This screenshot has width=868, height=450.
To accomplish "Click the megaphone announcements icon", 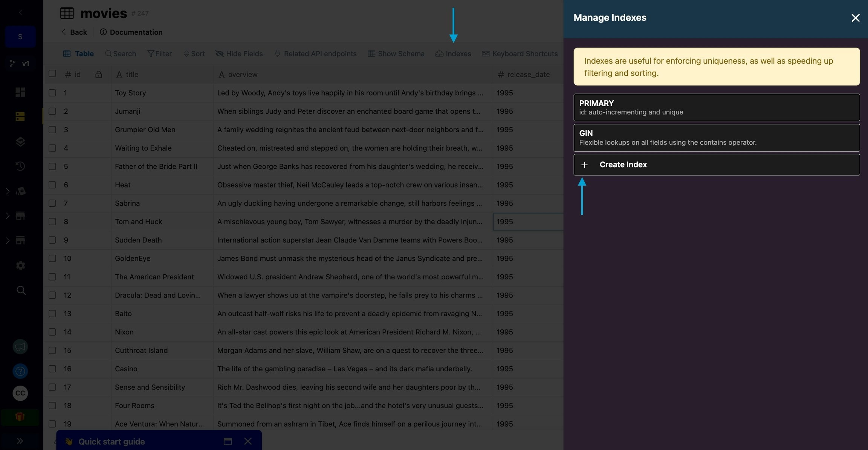I will tap(20, 347).
